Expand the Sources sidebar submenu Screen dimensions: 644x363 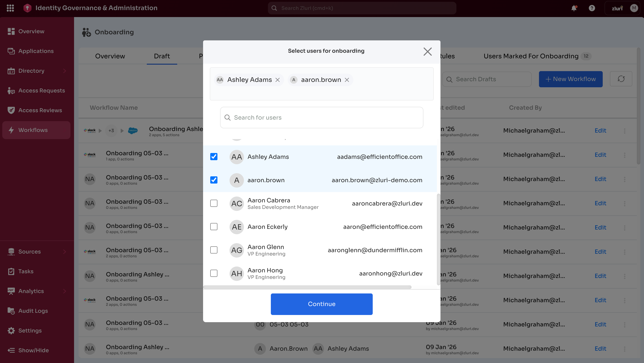coord(65,251)
